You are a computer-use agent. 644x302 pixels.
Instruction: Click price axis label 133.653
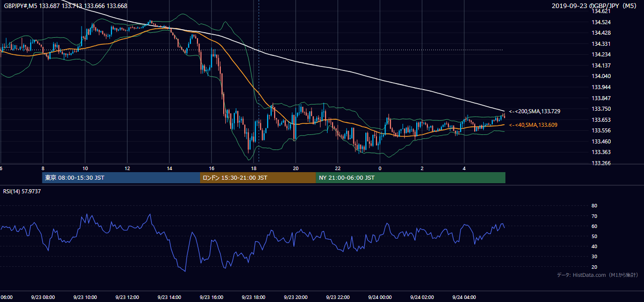tap(601, 120)
